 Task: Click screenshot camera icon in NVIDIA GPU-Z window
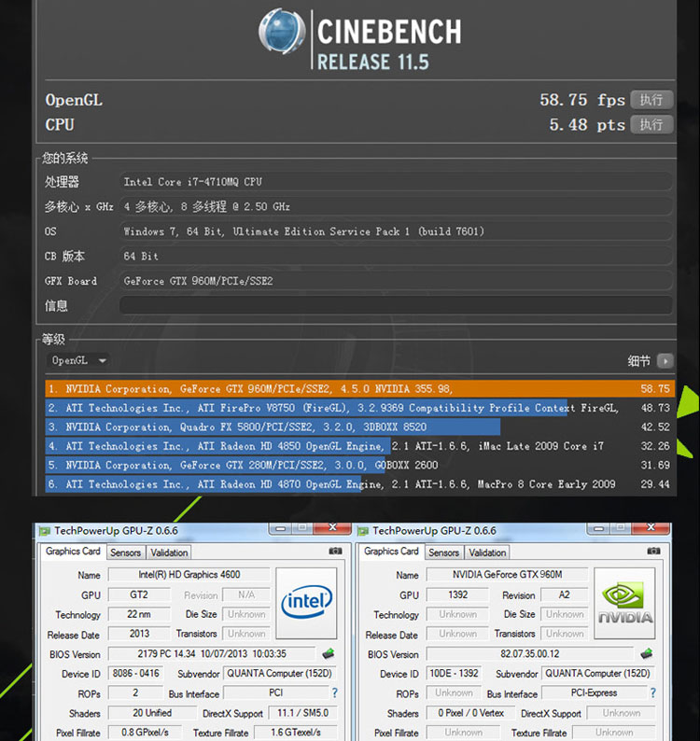click(x=653, y=551)
